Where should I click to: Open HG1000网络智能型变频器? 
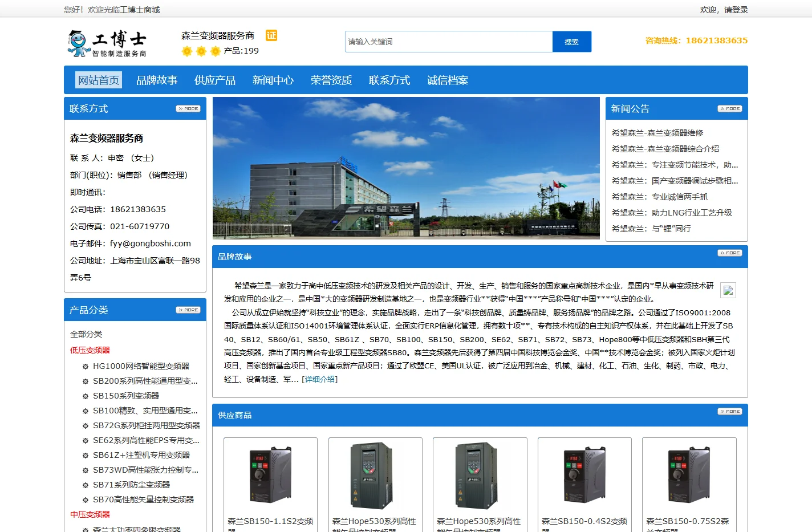coord(141,366)
